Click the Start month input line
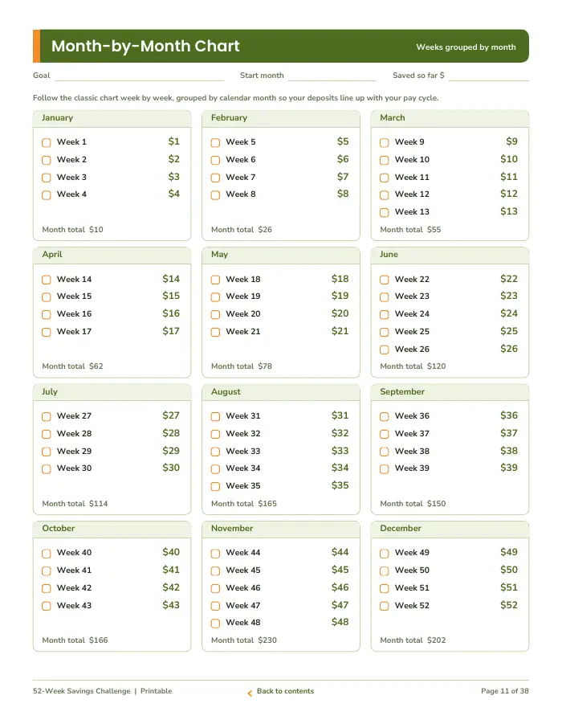 tap(332, 76)
